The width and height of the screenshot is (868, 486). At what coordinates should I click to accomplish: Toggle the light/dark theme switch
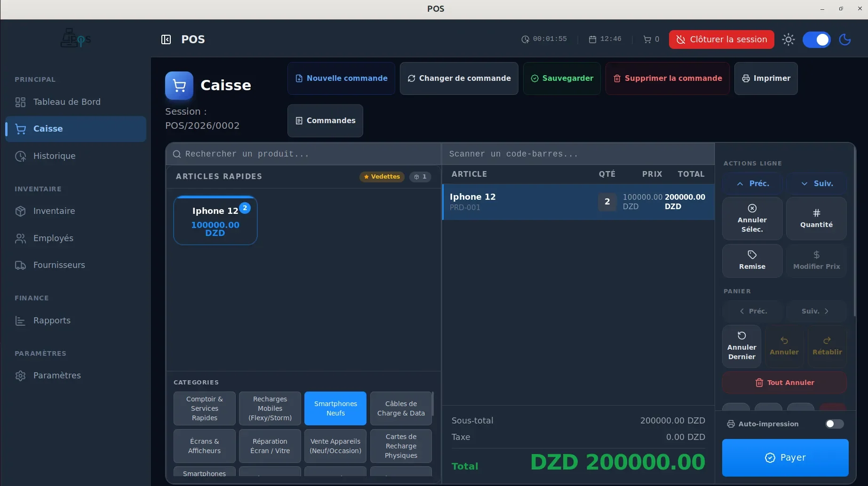point(817,39)
